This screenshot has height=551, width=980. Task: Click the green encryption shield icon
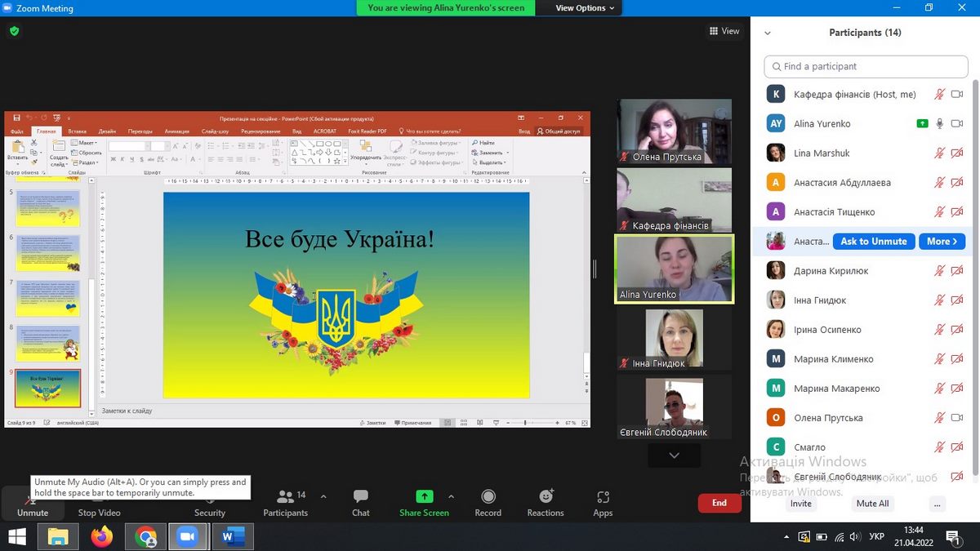(x=14, y=31)
